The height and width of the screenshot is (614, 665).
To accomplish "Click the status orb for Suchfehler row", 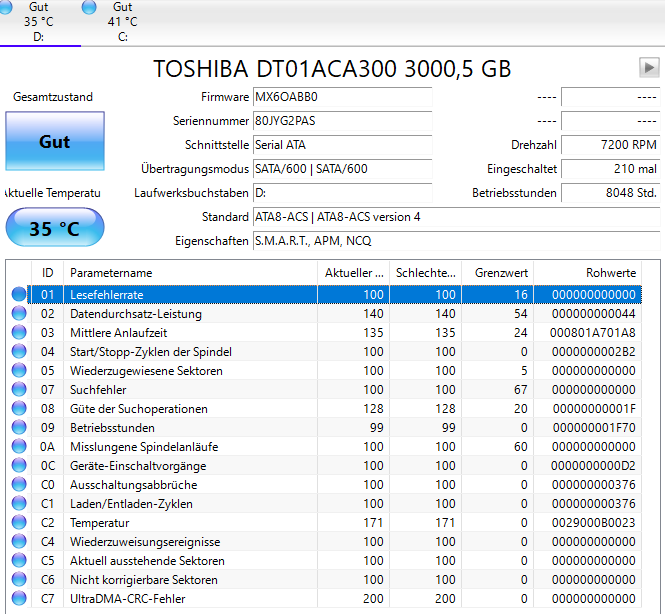I will pyautogui.click(x=19, y=389).
